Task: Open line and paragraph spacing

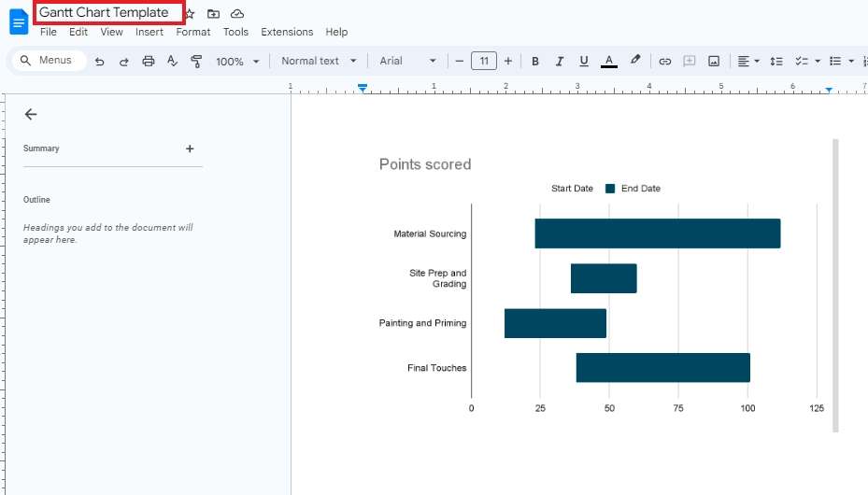Action: [x=776, y=62]
